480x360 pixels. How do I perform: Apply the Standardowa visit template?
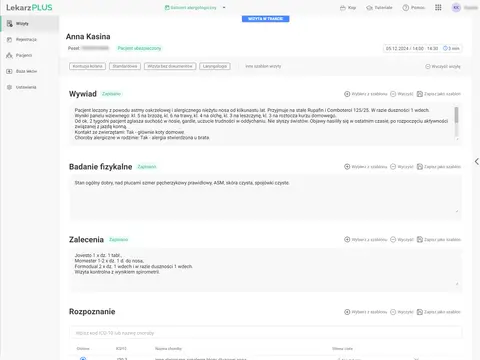(x=125, y=66)
